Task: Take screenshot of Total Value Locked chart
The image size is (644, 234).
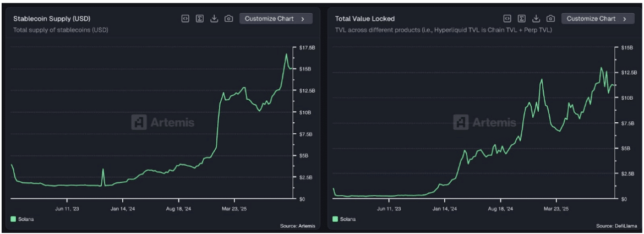Action: 551,19
